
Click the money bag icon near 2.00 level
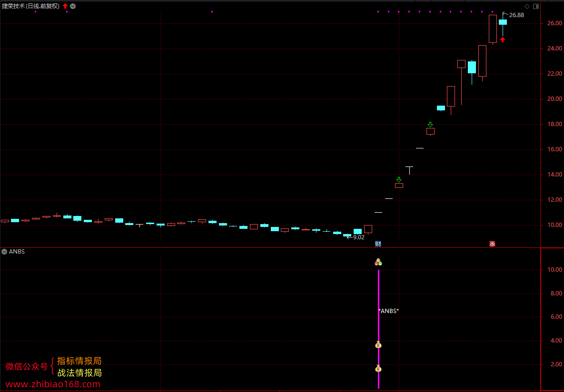pyautogui.click(x=378, y=368)
